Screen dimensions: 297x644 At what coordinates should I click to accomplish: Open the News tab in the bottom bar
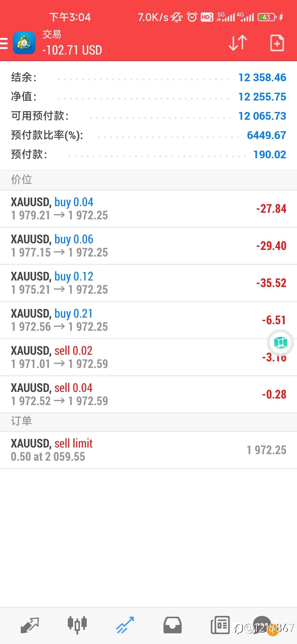coord(220,625)
